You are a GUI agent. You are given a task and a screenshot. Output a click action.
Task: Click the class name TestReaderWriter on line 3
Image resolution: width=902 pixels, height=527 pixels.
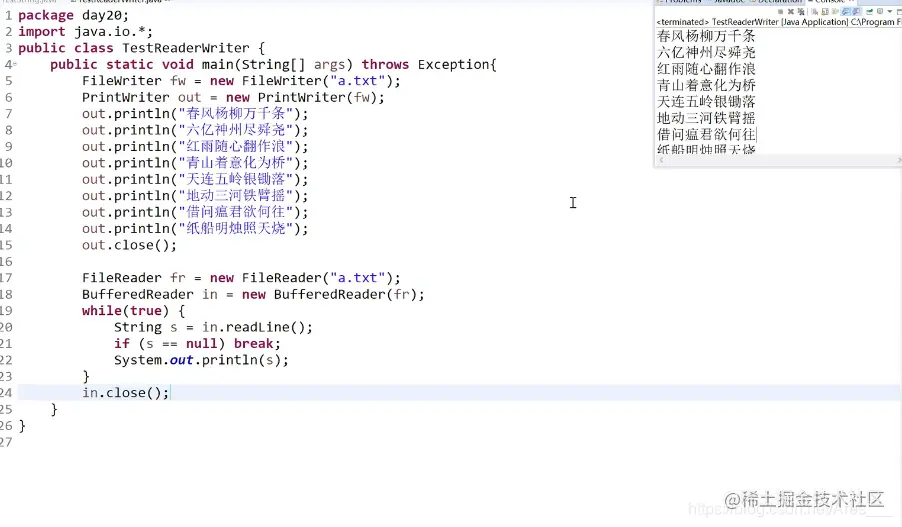tap(185, 48)
